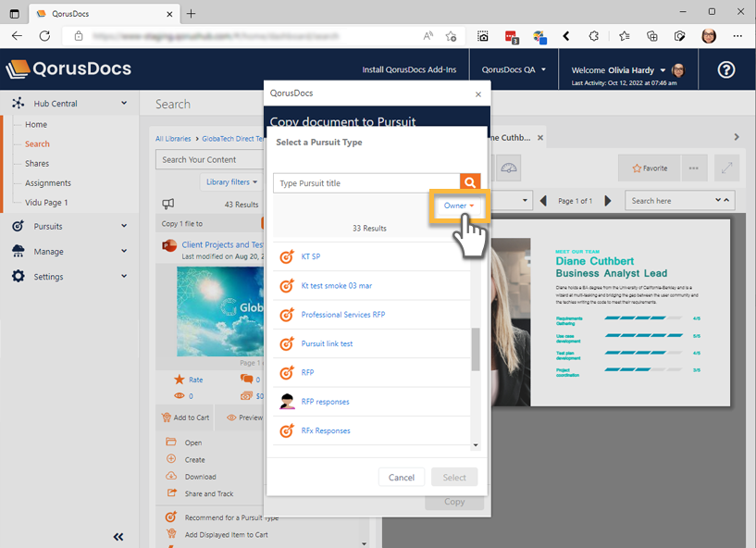Click the Favorite star button
756x548 pixels.
coord(650,168)
